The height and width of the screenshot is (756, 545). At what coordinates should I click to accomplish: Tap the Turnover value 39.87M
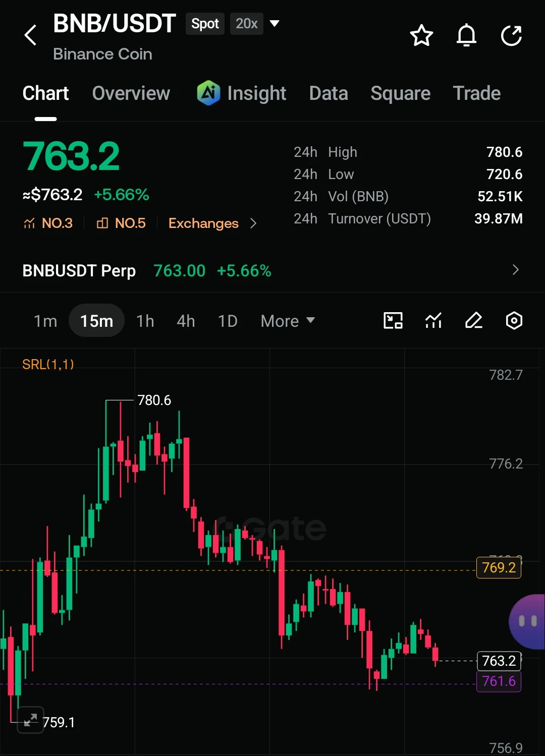coord(499,218)
